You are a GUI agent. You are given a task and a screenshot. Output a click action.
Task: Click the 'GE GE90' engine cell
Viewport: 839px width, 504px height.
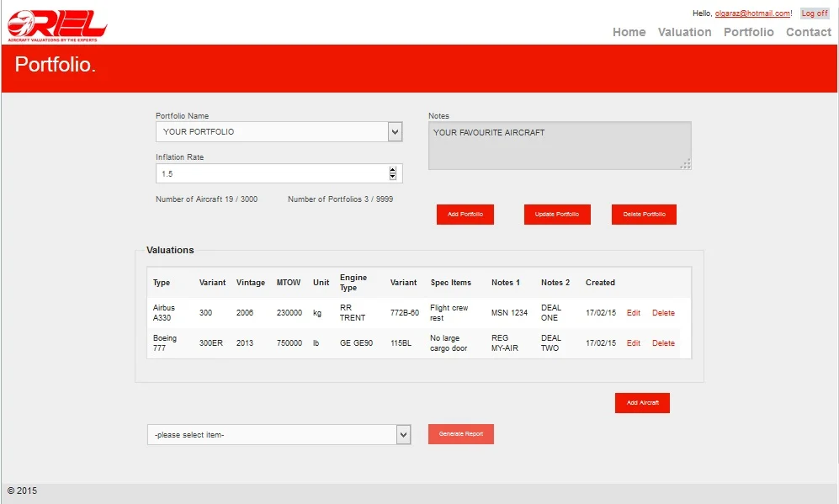(356, 343)
